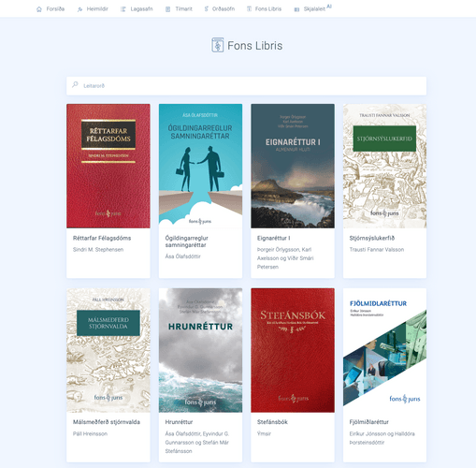Click the Málsmeðferð stjórnvalda title link

107,422
